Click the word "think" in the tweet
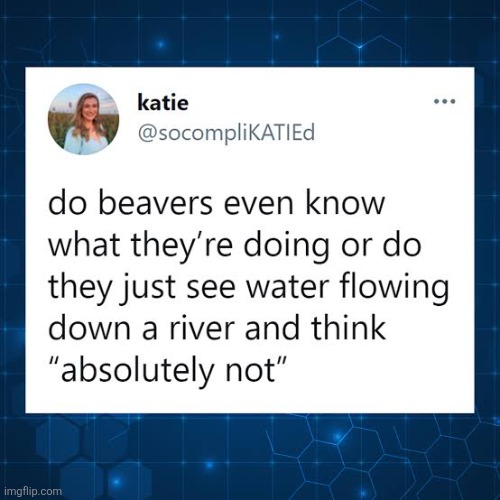This screenshot has width=500, height=500. 349,328
